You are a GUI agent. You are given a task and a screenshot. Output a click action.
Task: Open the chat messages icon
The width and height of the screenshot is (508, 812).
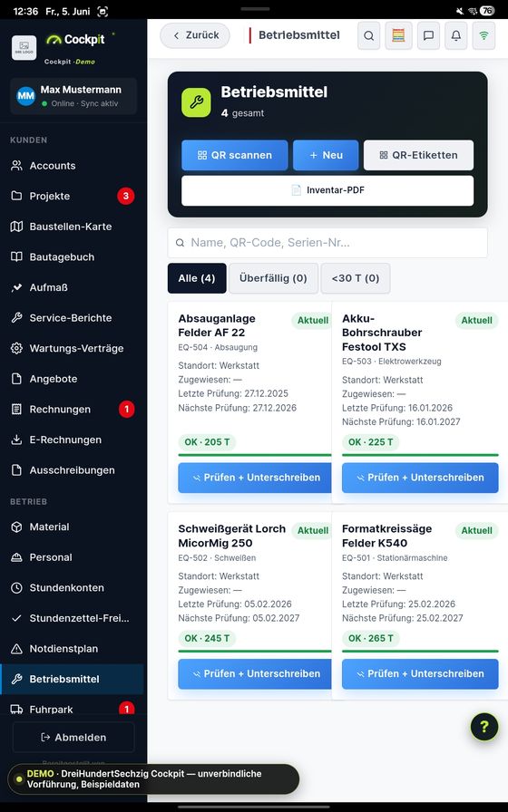pos(428,35)
